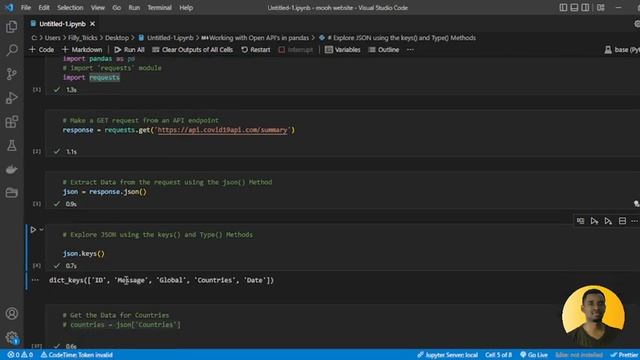This screenshot has width=640, height=360.
Task: Clear Outputs of All Cells
Action: click(x=193, y=50)
